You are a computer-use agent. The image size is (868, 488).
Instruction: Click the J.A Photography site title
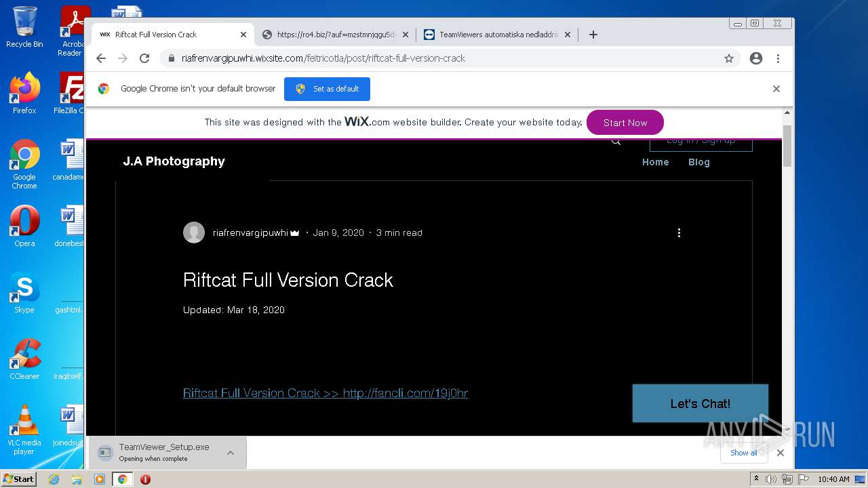[x=174, y=161]
